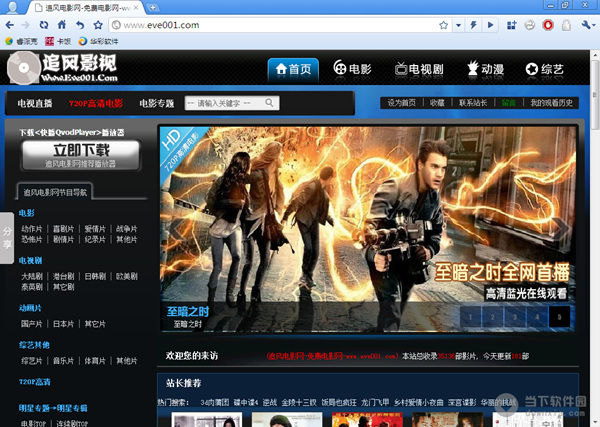
Task: Click the browser forward arrow
Action: (x=26, y=25)
